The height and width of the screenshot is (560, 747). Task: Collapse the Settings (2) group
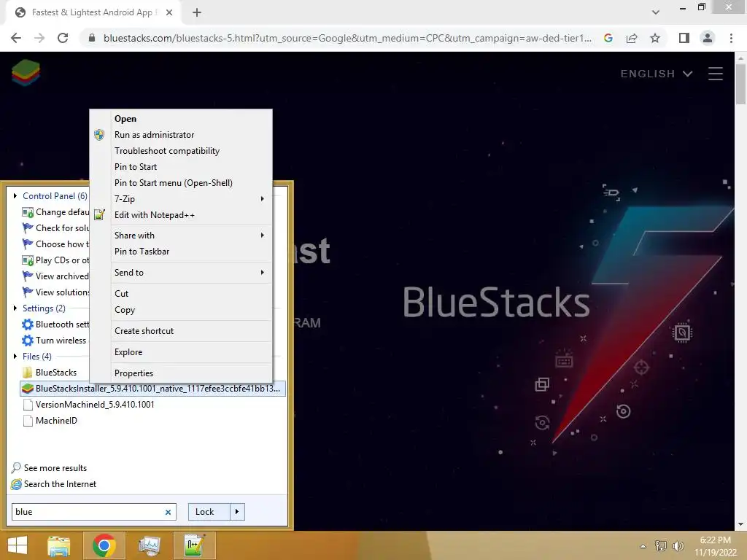pyautogui.click(x=15, y=308)
